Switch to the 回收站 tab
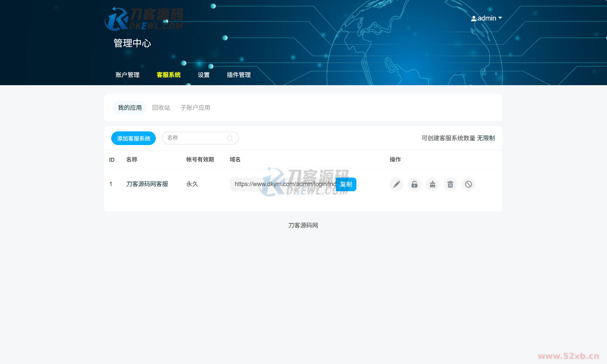Viewport: 607px width, 364px height. pyautogui.click(x=161, y=108)
